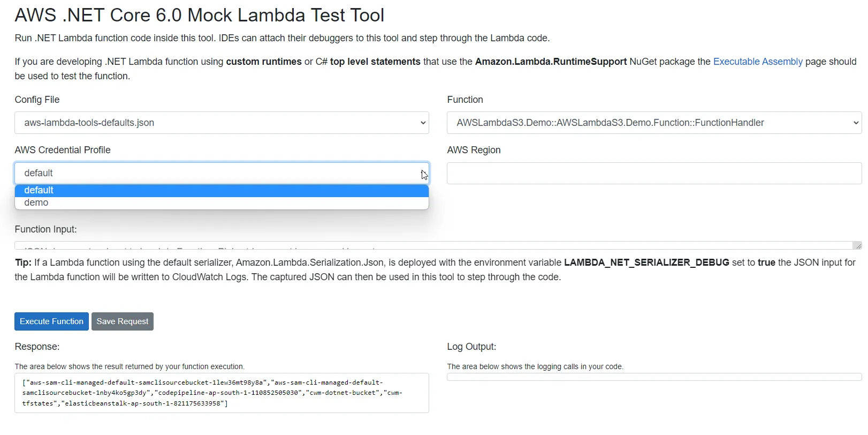The height and width of the screenshot is (435, 868).
Task: Click the Save Request button
Action: [x=122, y=321]
